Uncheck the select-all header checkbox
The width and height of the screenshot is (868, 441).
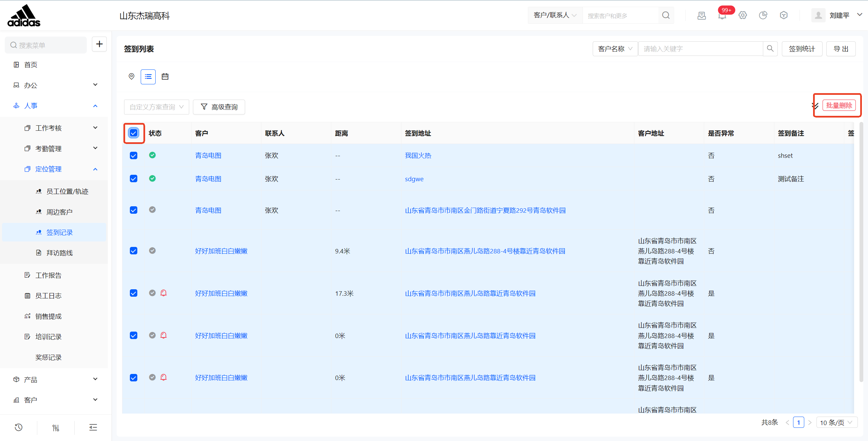[134, 133]
